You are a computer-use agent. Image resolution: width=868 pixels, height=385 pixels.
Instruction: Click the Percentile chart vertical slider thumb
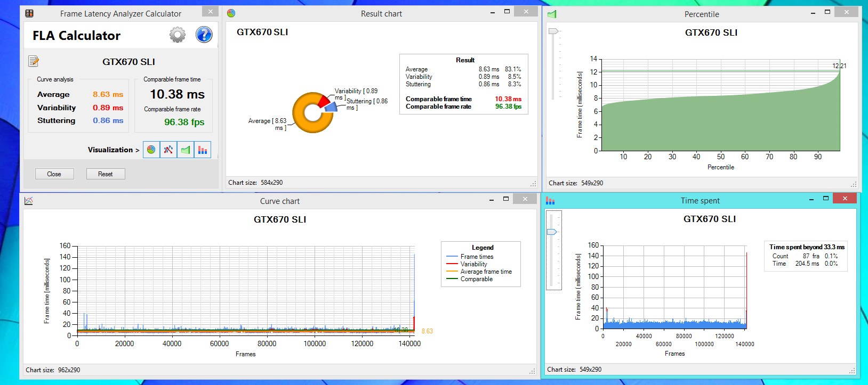[x=553, y=31]
